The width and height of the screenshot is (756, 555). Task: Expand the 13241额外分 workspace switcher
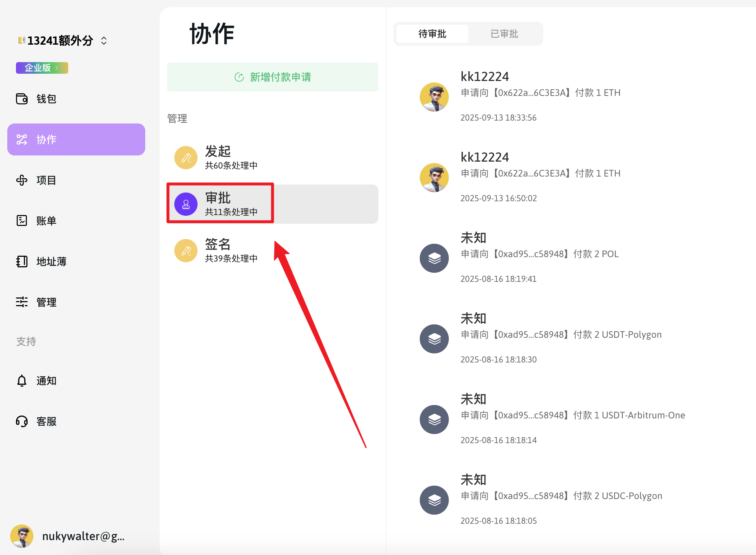tap(104, 41)
